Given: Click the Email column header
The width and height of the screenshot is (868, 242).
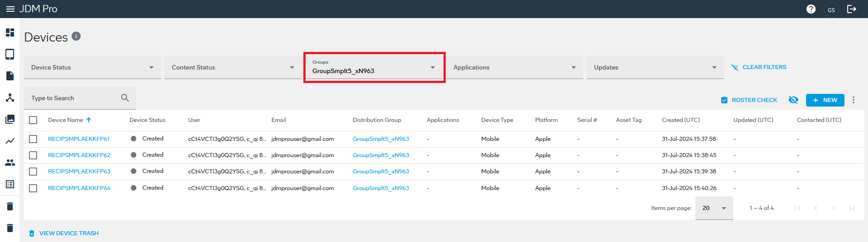Looking at the screenshot, I should click(x=278, y=120).
